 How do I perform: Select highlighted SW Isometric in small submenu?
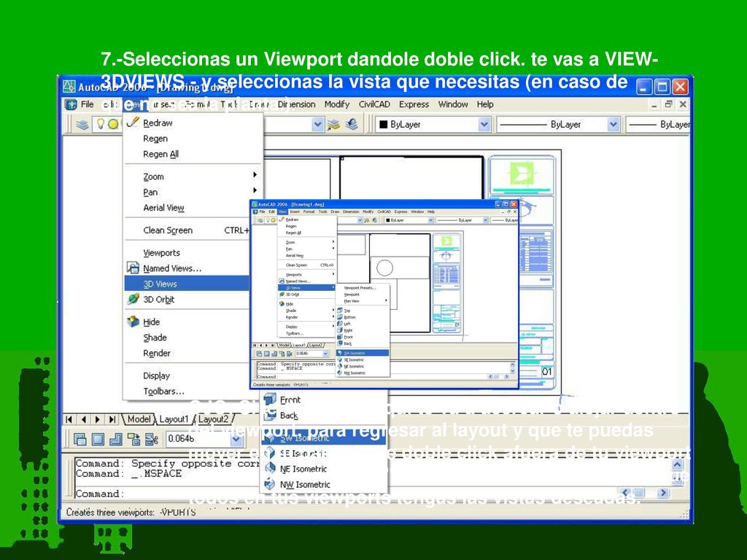click(x=363, y=353)
